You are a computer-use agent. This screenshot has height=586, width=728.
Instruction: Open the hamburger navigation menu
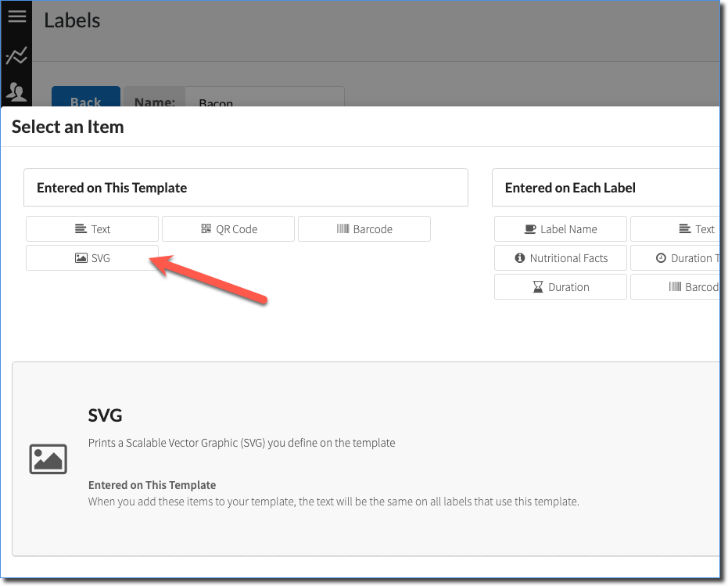[16, 16]
